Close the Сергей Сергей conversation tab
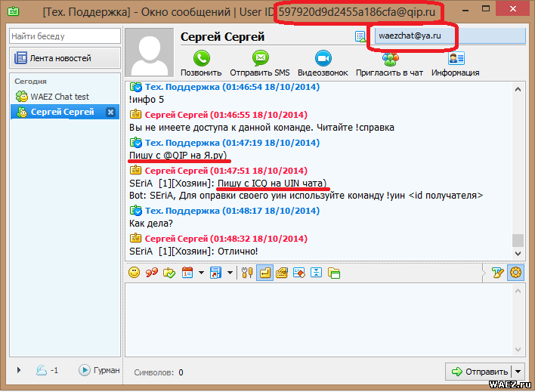 (110, 112)
